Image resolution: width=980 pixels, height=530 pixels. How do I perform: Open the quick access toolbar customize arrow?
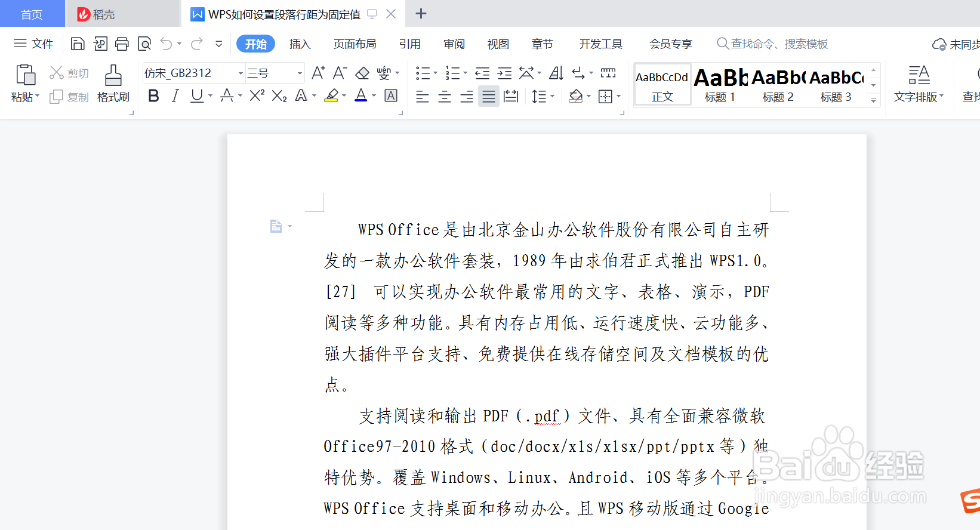[219, 44]
